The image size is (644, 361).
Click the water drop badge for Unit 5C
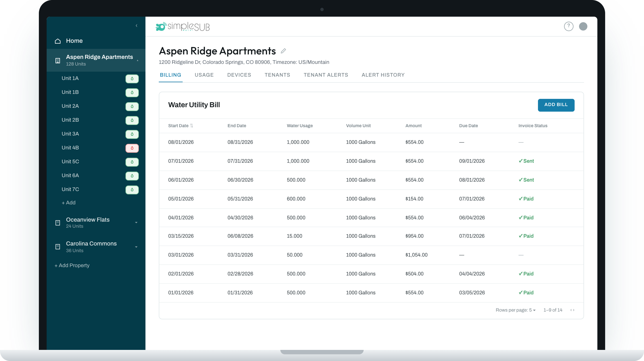(132, 162)
